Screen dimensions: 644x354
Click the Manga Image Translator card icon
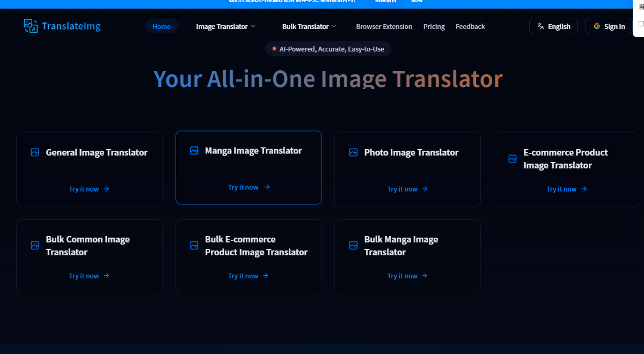[194, 151]
